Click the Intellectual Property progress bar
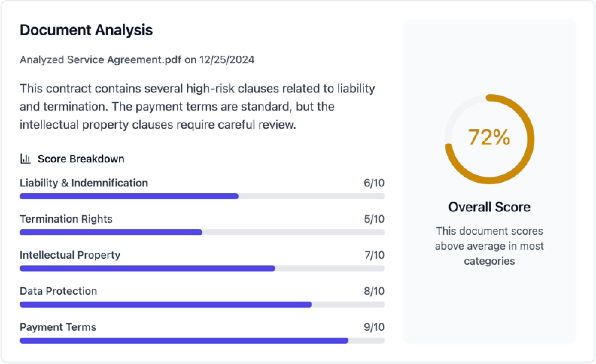The height and width of the screenshot is (364, 596). pos(202,268)
